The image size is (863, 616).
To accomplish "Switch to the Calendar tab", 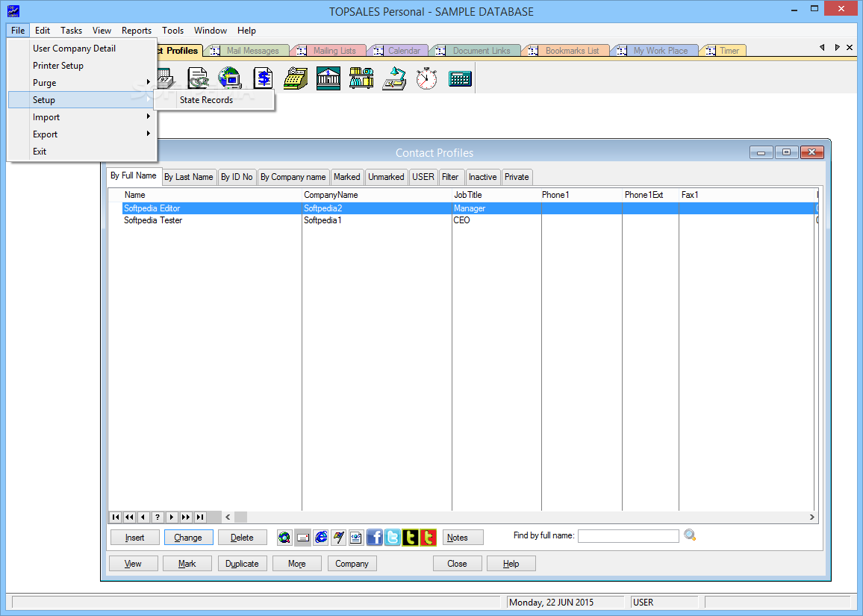I will (x=398, y=51).
